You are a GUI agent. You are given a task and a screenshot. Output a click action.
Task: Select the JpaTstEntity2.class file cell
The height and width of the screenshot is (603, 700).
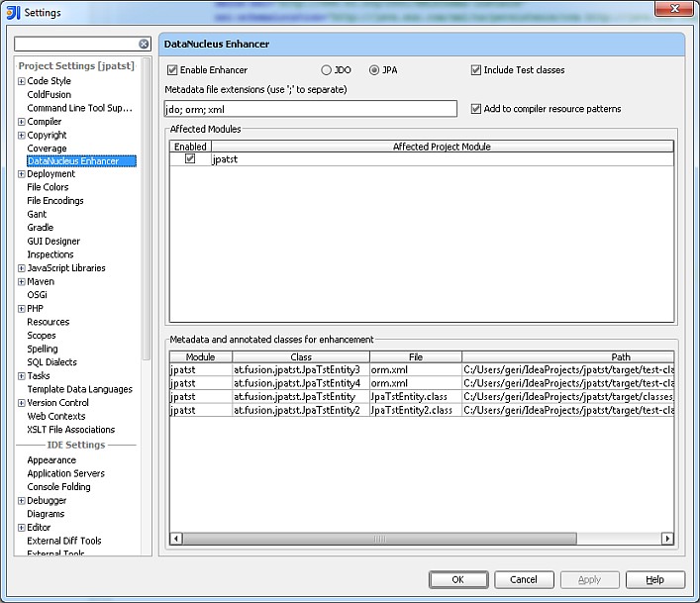click(x=416, y=410)
